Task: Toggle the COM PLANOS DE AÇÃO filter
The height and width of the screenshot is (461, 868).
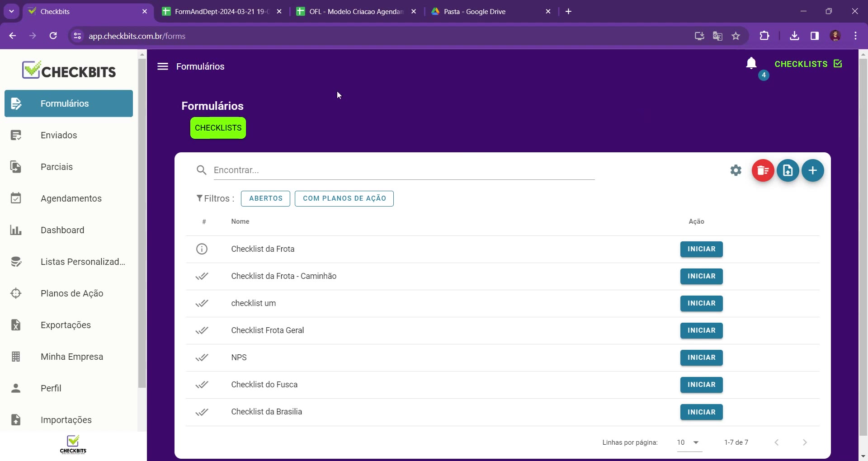Action: point(344,198)
